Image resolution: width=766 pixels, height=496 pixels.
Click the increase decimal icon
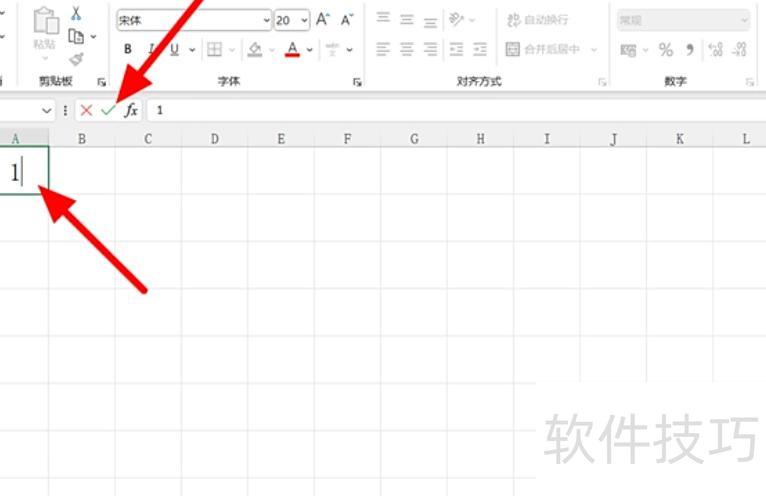[x=715, y=49]
